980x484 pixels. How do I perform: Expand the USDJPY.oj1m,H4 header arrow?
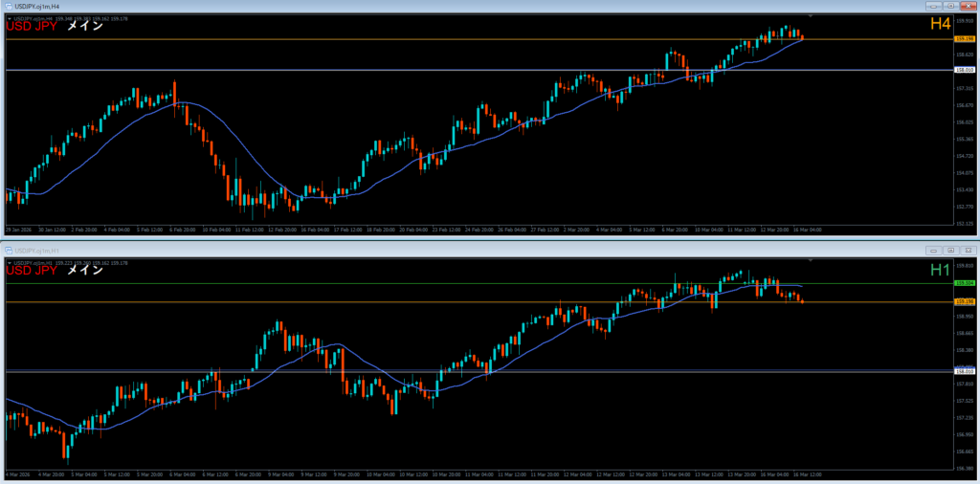coord(9,18)
